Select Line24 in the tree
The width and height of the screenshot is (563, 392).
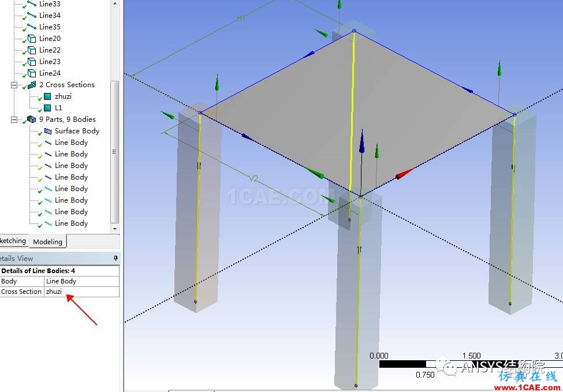pos(50,73)
